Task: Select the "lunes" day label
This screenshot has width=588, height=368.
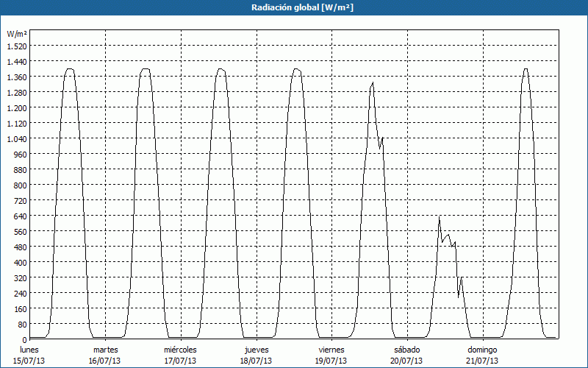Action: click(x=29, y=350)
